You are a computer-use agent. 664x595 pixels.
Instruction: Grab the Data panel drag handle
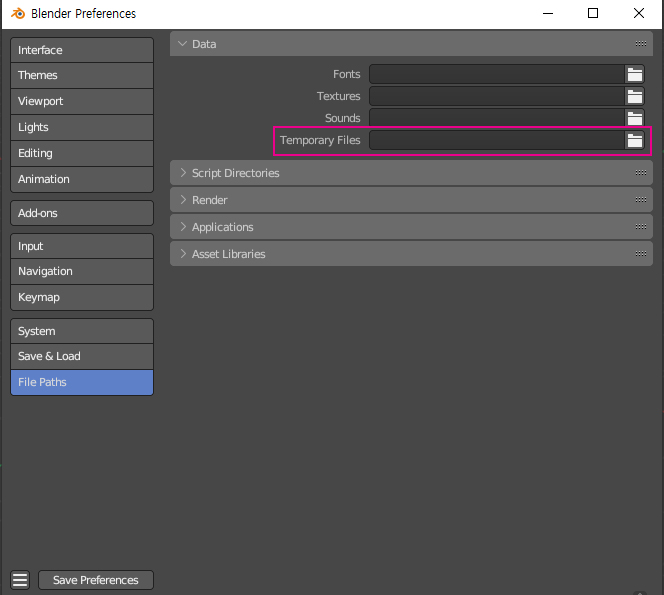[640, 44]
